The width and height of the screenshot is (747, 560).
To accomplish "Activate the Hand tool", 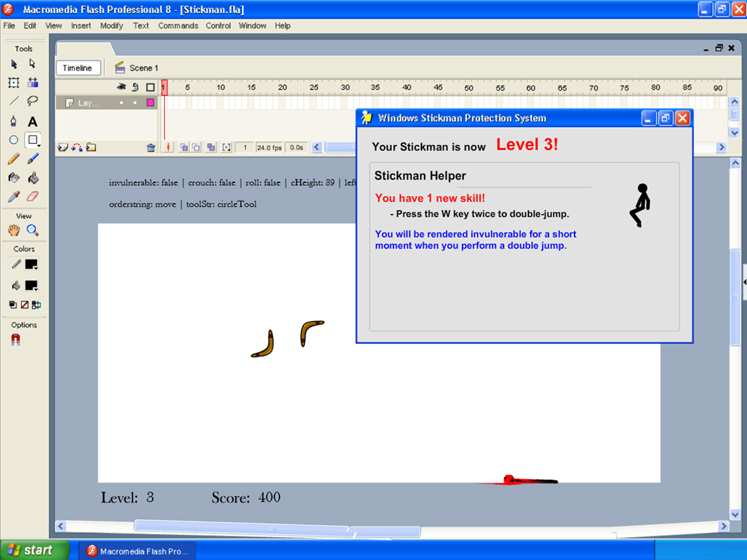I will click(x=14, y=230).
